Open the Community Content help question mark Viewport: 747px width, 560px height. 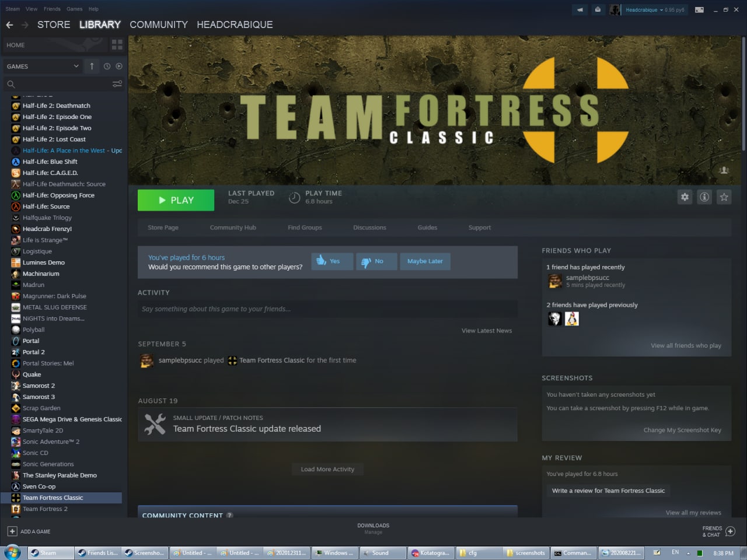click(229, 516)
